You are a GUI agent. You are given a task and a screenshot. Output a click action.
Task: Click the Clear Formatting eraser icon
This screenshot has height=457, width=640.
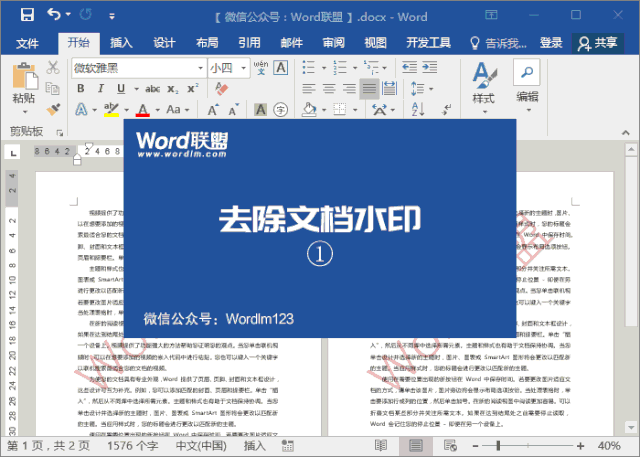tap(222, 89)
